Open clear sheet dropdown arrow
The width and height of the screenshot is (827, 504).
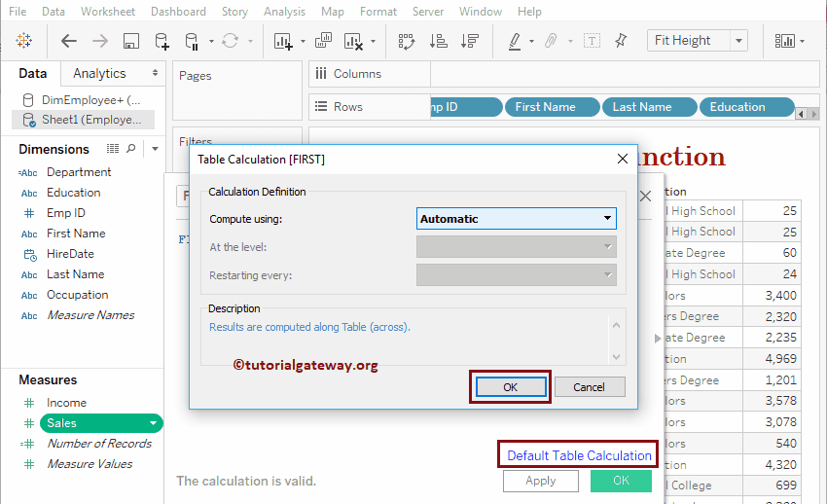[373, 41]
